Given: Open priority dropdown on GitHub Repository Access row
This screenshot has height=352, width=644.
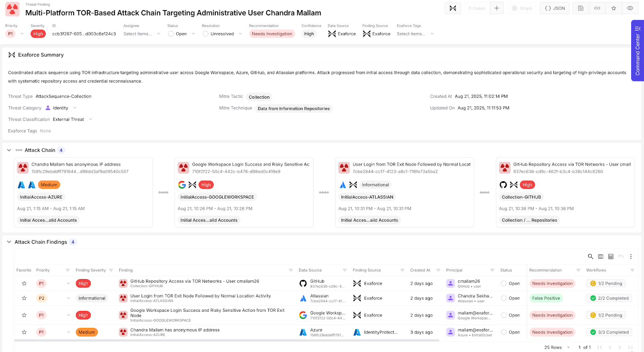Looking at the screenshot, I should tap(68, 284).
